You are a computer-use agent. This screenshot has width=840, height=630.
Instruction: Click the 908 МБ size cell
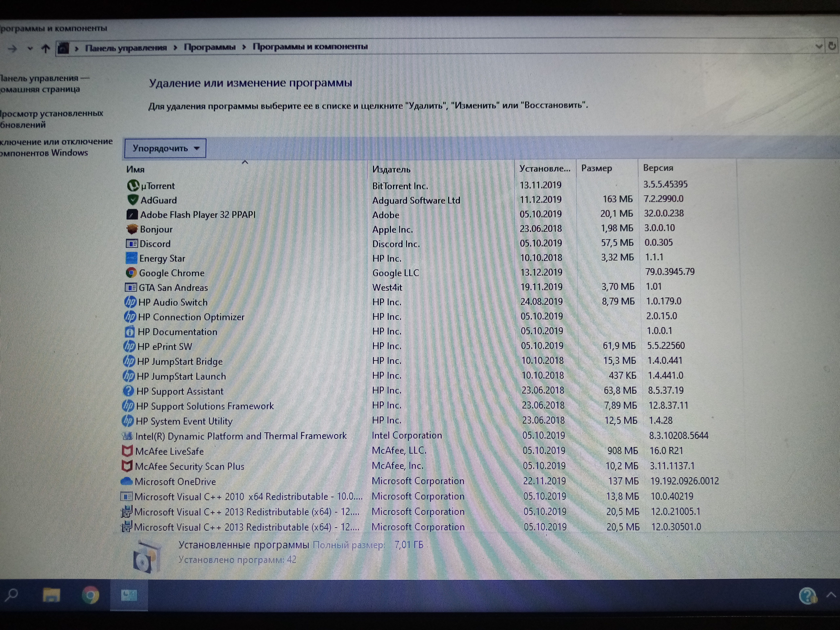tap(622, 450)
